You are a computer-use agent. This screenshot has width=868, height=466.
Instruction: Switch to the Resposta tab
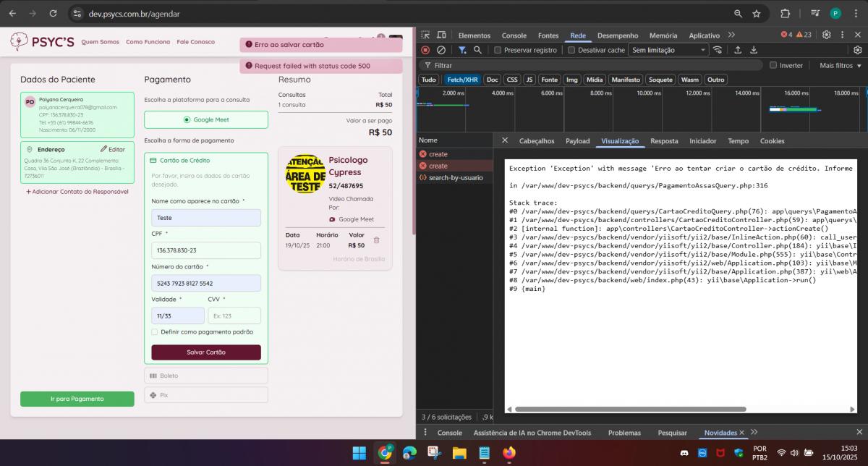pos(664,141)
